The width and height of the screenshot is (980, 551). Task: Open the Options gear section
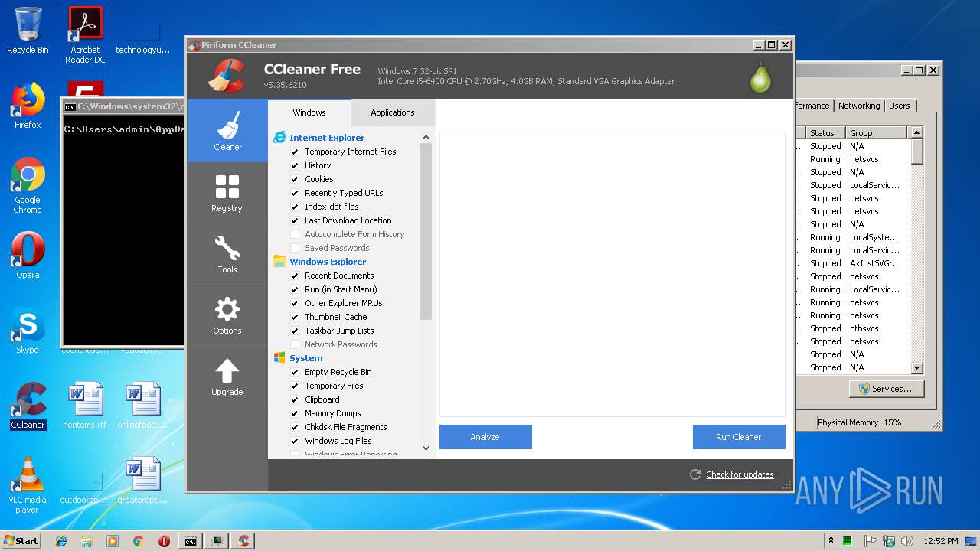227,315
